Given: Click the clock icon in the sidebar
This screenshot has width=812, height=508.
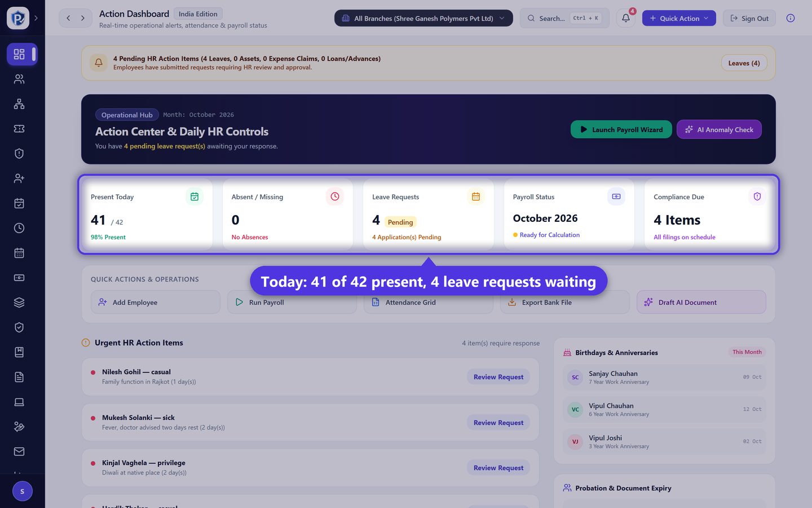Looking at the screenshot, I should click(19, 228).
